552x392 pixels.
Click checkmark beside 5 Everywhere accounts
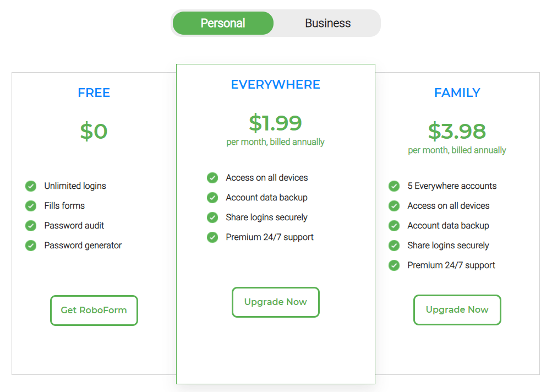[394, 186]
